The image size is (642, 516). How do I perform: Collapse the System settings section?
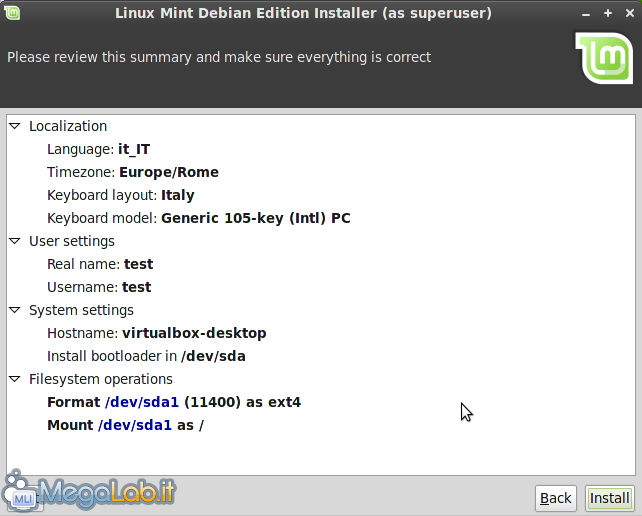click(x=14, y=310)
